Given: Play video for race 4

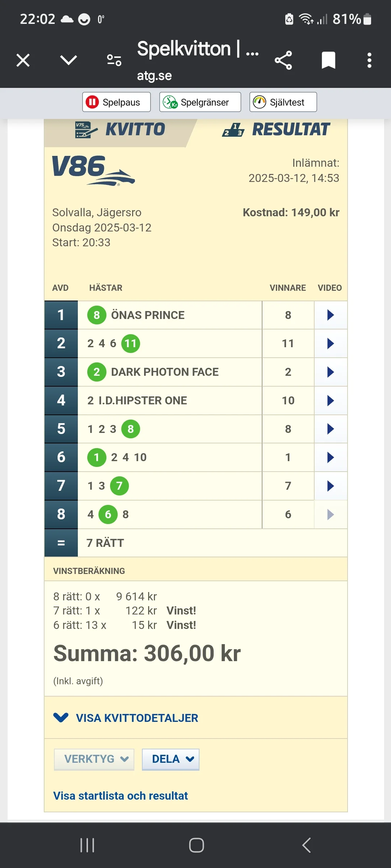Looking at the screenshot, I should click(x=330, y=400).
